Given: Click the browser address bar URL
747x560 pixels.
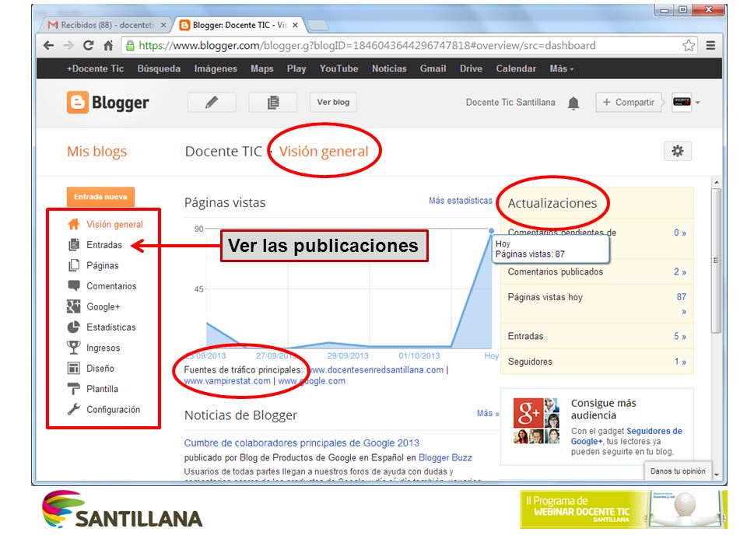Looking at the screenshot, I should (x=366, y=46).
